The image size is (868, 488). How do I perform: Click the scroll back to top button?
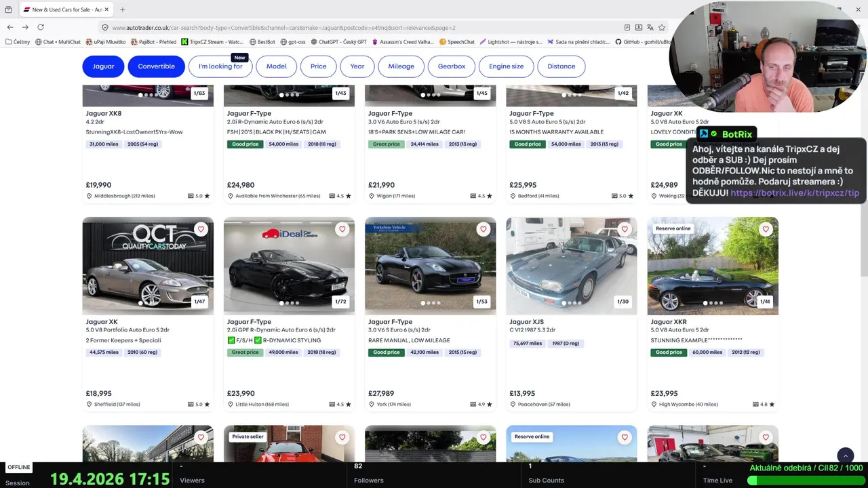coord(845,456)
